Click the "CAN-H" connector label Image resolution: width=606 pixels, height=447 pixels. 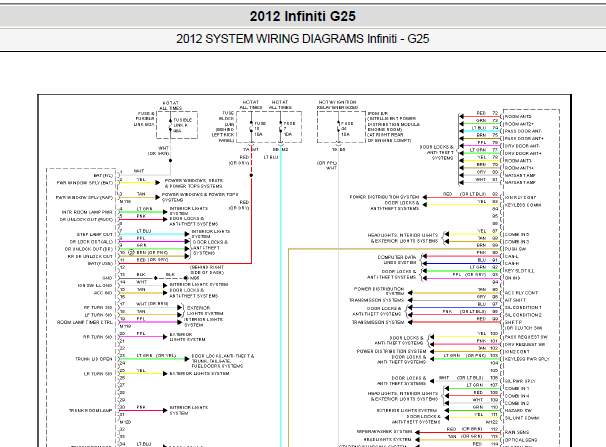click(512, 263)
